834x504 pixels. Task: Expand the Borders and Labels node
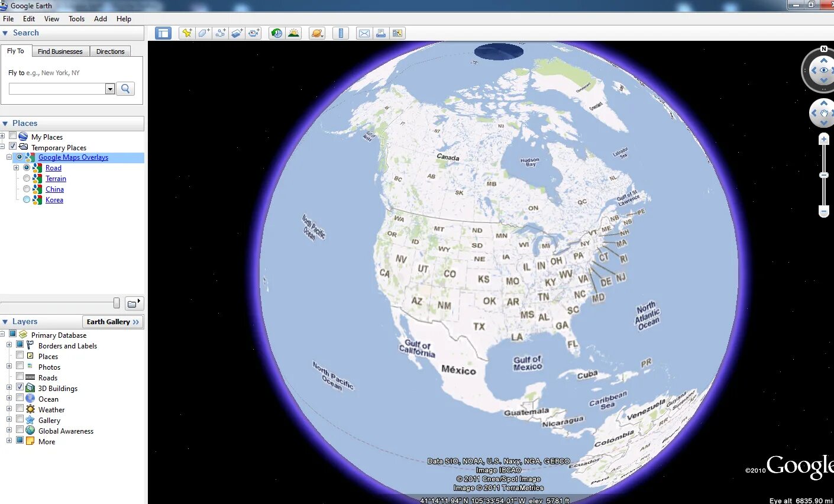(9, 345)
